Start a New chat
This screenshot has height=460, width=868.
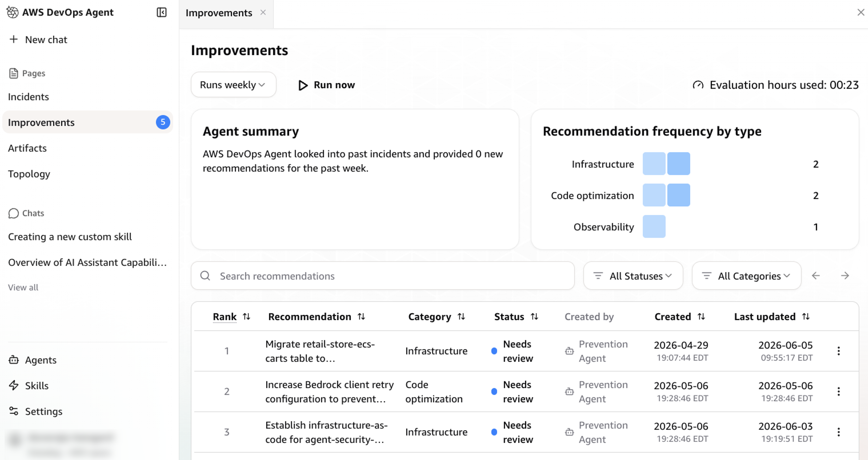coord(38,40)
